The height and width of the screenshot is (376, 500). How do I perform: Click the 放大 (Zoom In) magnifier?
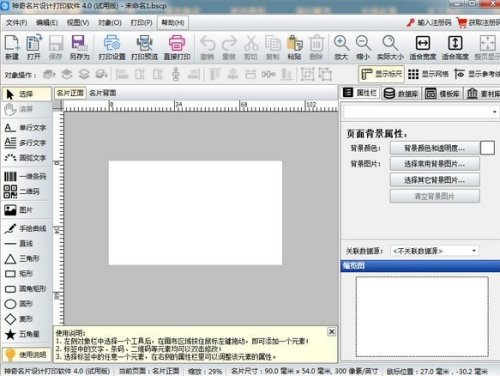[341, 47]
